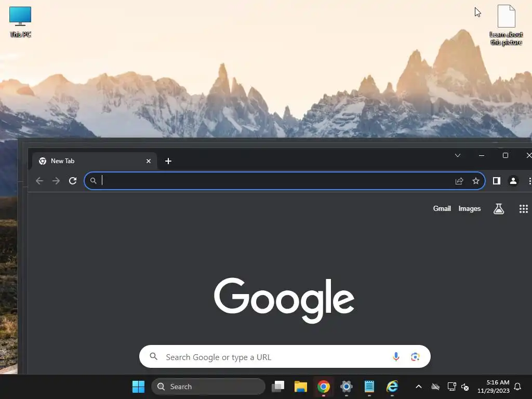Click the Chrome back arrow button
Image resolution: width=532 pixels, height=399 pixels.
point(39,181)
